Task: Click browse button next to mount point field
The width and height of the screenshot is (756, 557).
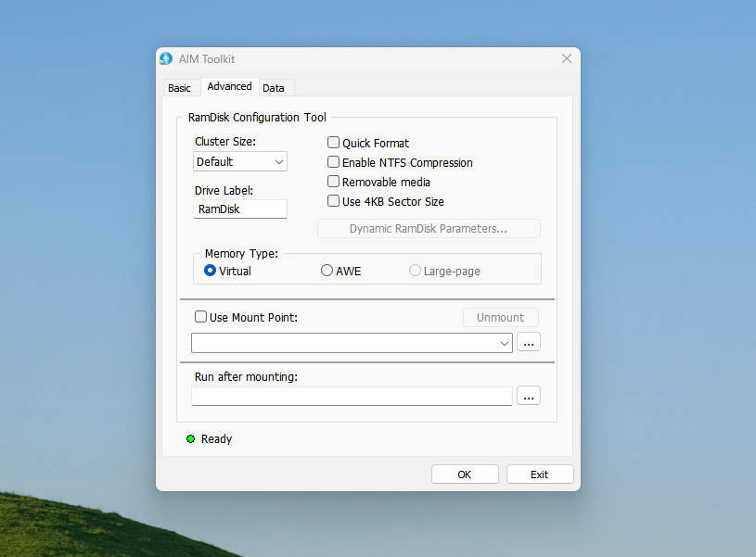Action: click(x=529, y=343)
